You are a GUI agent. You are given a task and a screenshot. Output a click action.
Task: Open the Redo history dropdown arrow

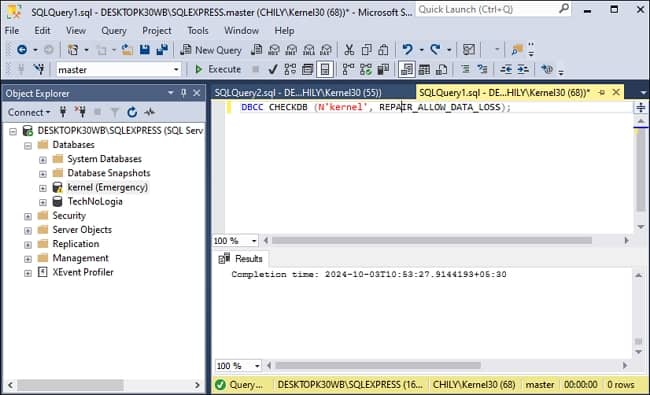tap(449, 50)
